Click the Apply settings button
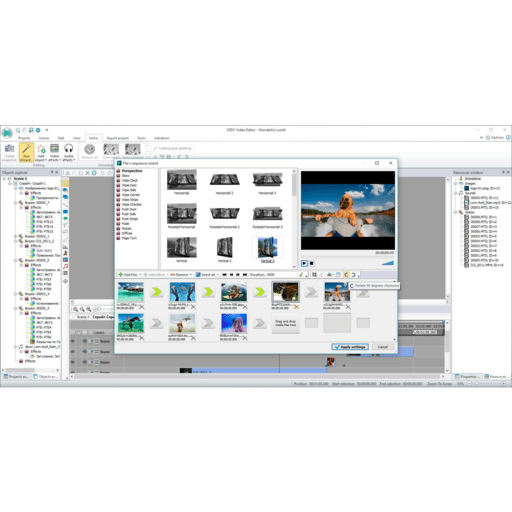The height and width of the screenshot is (512, 512). coord(350,347)
